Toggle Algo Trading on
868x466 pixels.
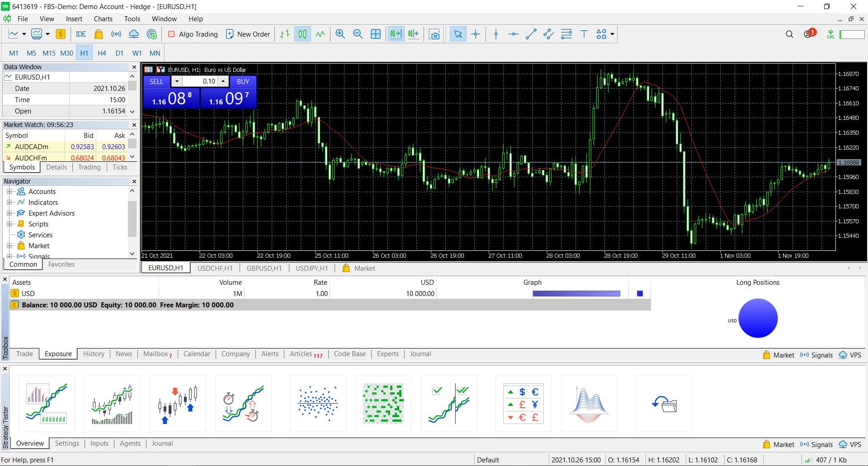pyautogui.click(x=193, y=34)
